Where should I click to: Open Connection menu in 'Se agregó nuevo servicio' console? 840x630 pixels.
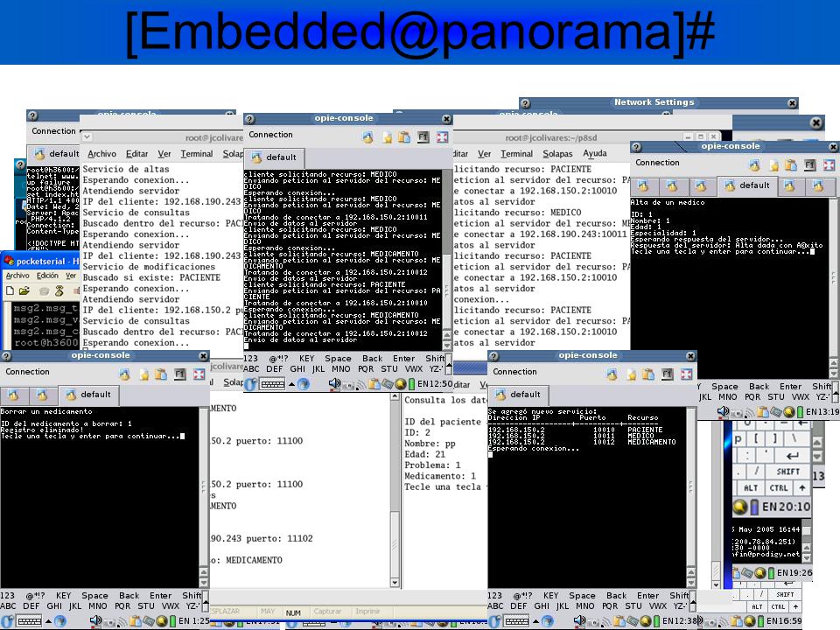click(514, 372)
